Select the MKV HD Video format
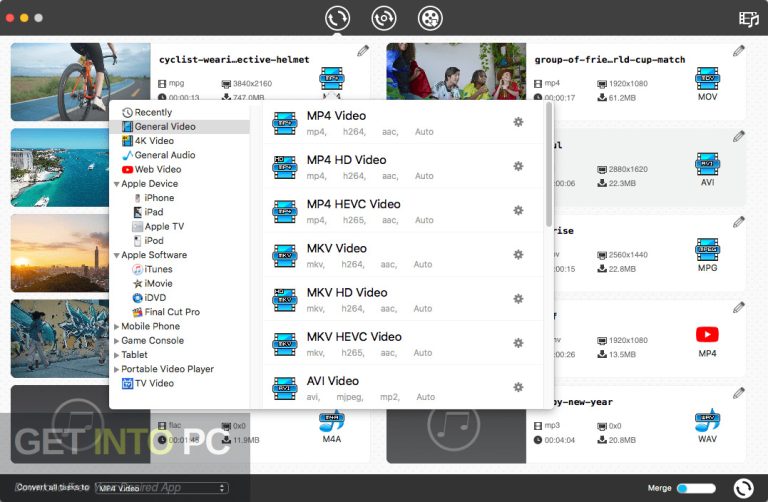The height and width of the screenshot is (502, 768). coord(403,299)
